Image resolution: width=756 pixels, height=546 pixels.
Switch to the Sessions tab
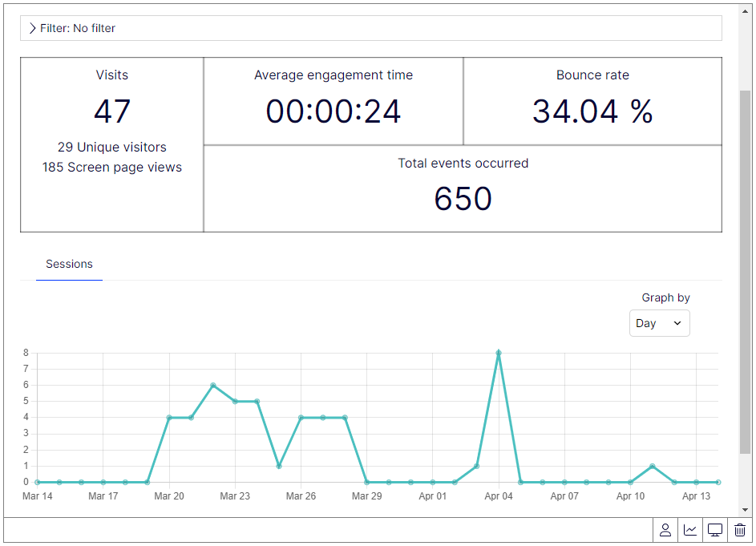[x=69, y=264]
